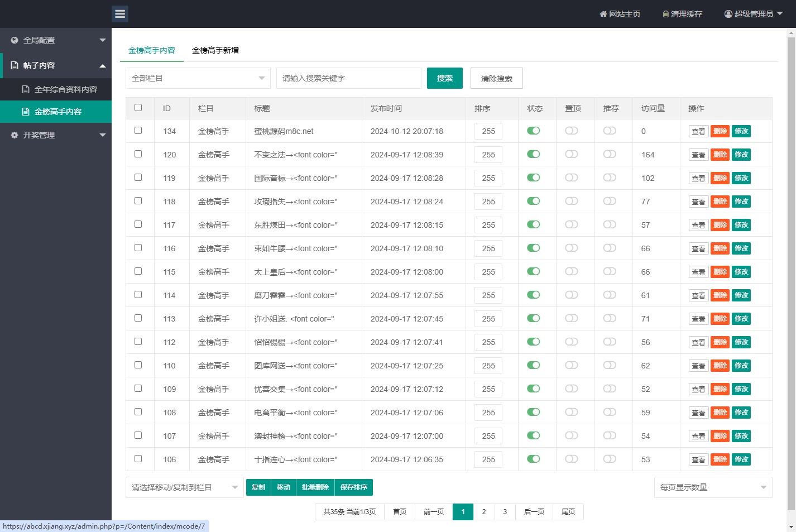This screenshot has height=532, width=796.
Task: Click 清理缓存 in the top bar
Action: click(682, 14)
